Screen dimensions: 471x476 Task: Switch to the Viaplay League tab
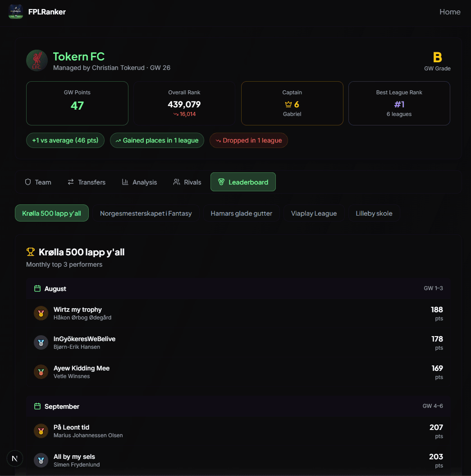[314, 213]
